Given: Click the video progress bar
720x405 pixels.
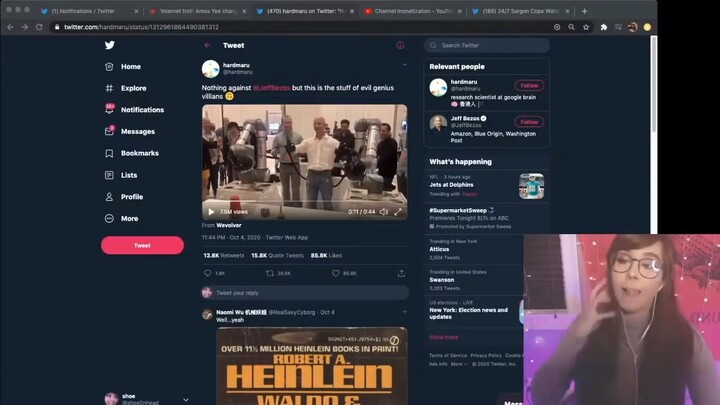Looking at the screenshot, I should point(304,202).
